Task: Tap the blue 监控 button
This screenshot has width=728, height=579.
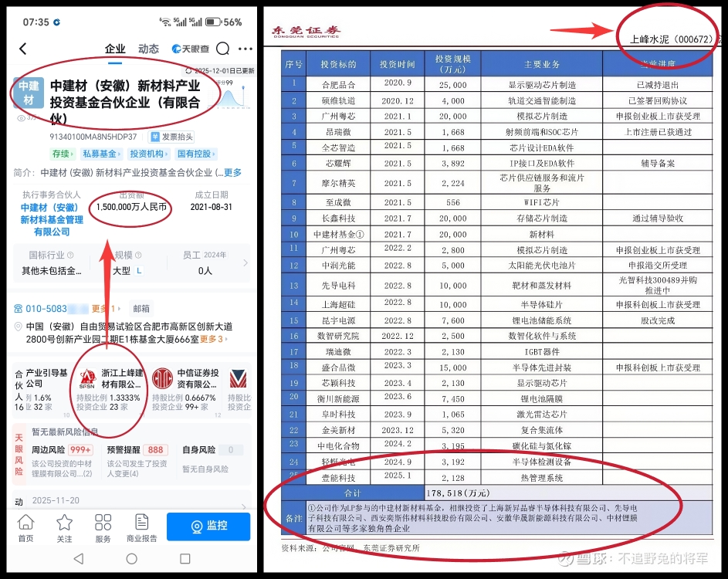Action: [x=208, y=527]
